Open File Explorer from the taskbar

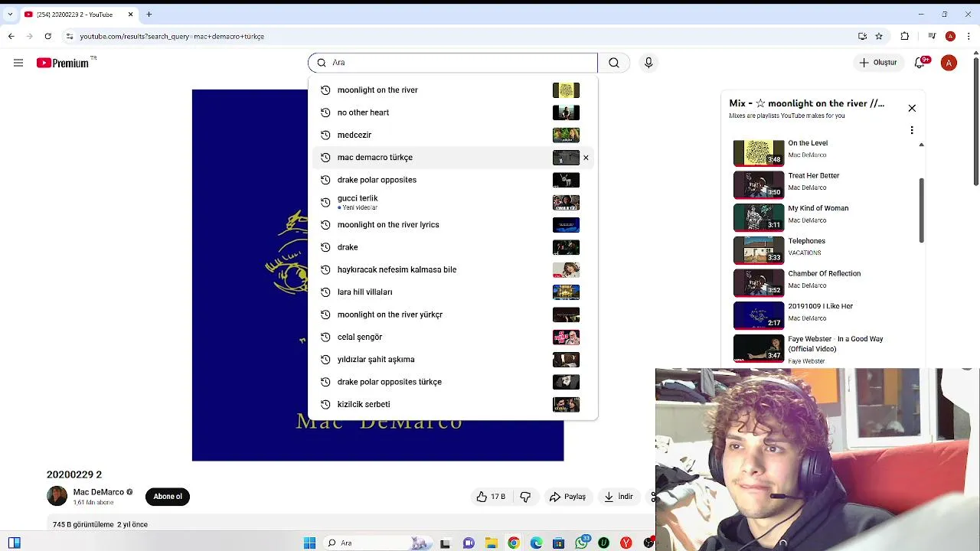tap(491, 543)
